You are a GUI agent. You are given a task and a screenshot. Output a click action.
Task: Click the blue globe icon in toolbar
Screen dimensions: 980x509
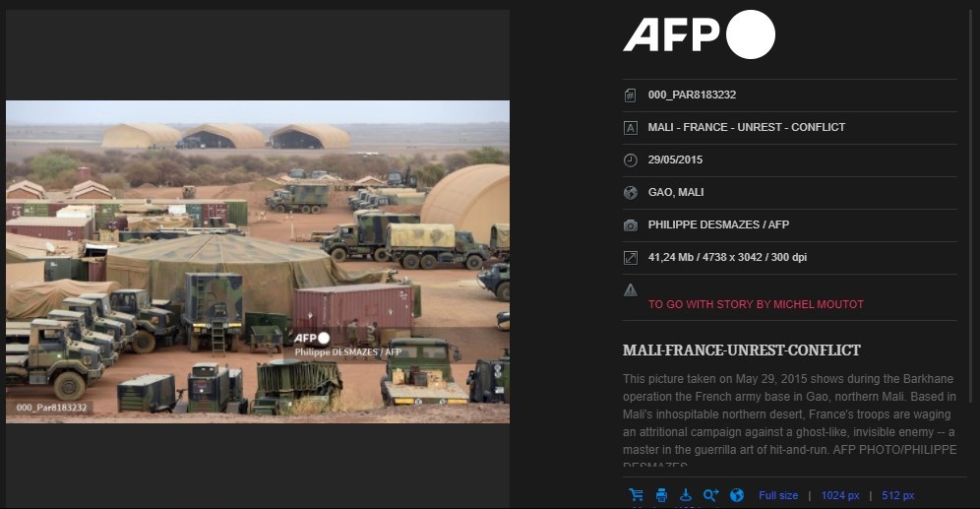737,495
